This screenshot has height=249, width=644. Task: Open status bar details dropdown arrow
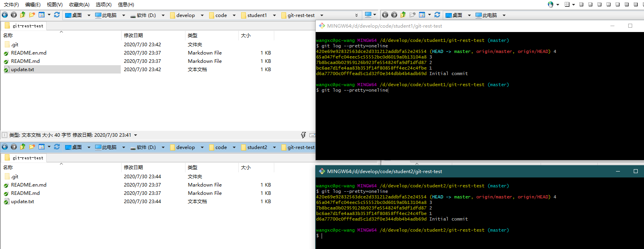(135, 135)
